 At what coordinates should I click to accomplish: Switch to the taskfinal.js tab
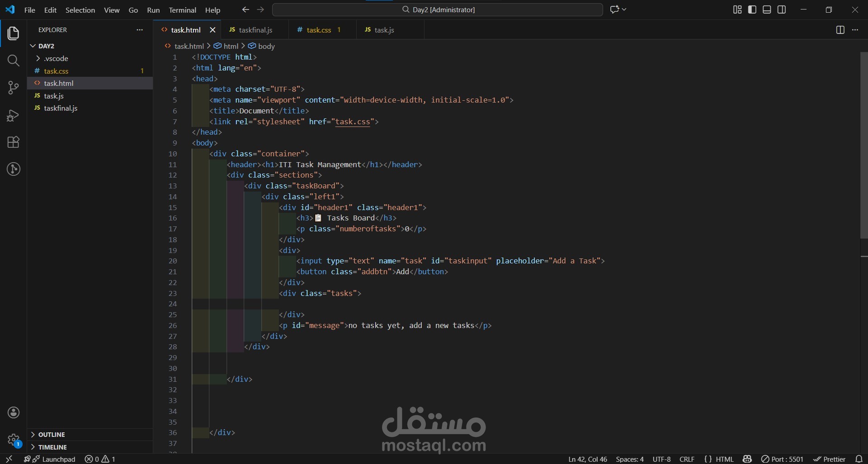click(255, 30)
